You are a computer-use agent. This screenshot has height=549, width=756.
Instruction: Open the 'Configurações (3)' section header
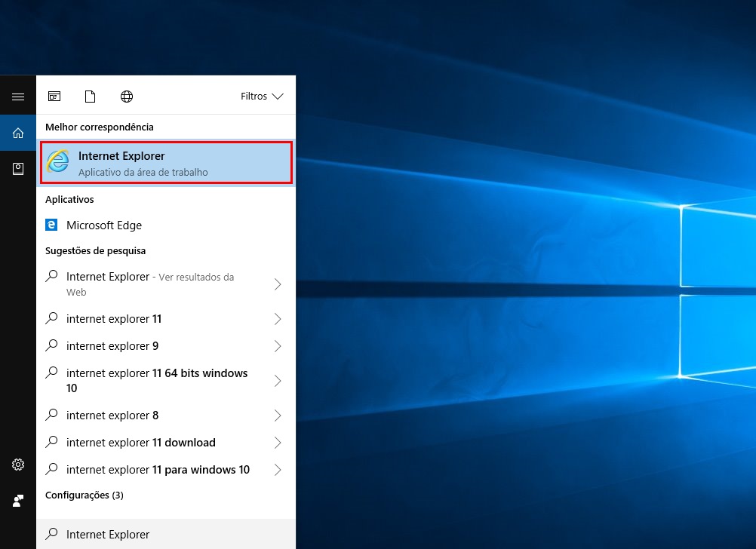[x=85, y=495]
